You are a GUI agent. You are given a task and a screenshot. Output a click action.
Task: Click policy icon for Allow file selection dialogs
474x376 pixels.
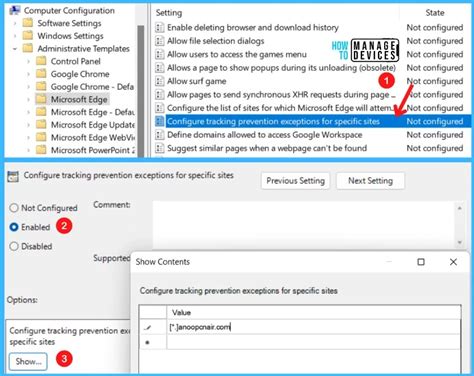160,41
